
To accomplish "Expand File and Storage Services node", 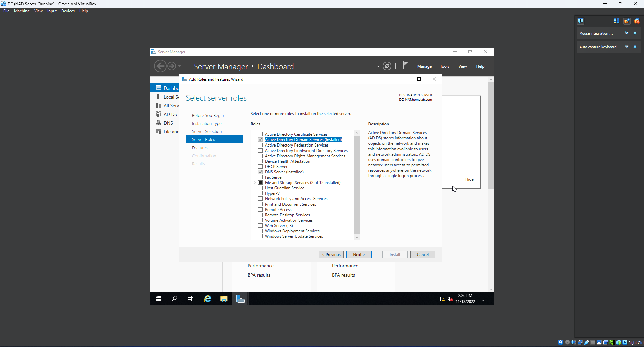I will (255, 183).
